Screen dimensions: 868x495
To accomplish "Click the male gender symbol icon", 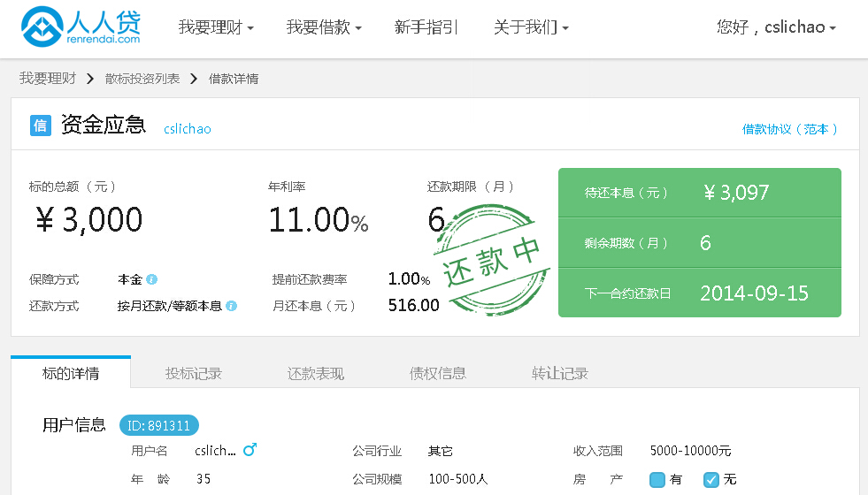I will point(250,450).
